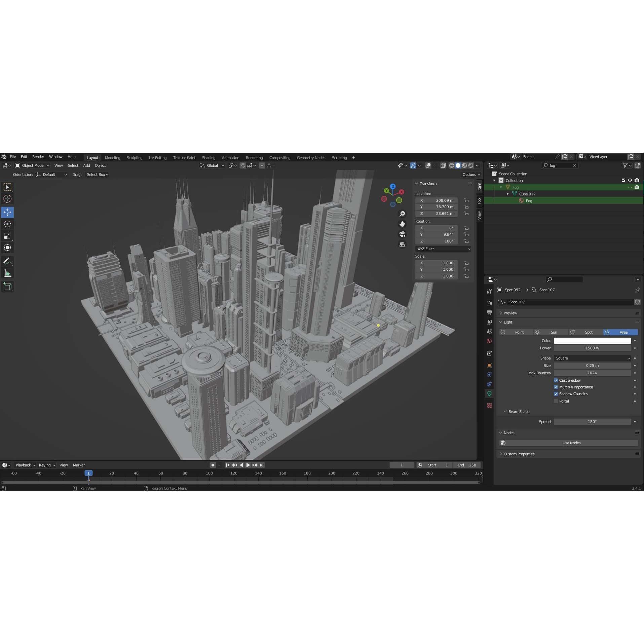Uncheck Cast Shadow for the area light
This screenshot has width=644, height=644.
[556, 380]
